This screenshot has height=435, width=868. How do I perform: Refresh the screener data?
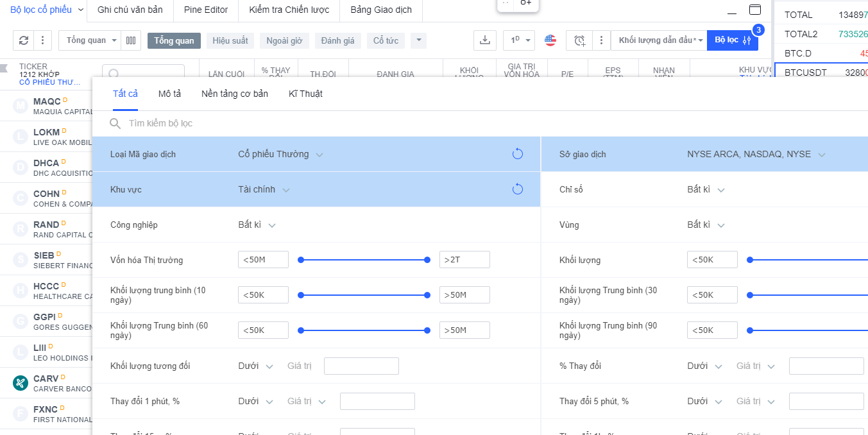coord(24,40)
